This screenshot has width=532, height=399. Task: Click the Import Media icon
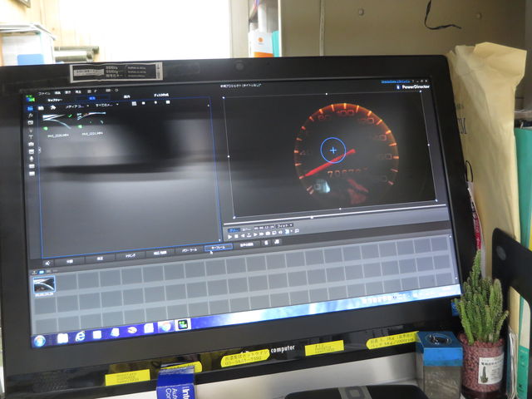41,108
